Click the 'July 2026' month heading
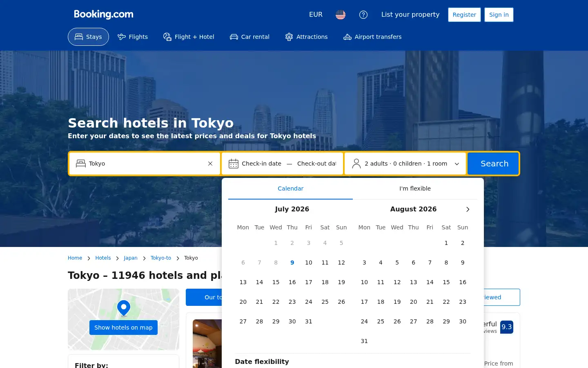The height and width of the screenshot is (368, 588). 292,209
